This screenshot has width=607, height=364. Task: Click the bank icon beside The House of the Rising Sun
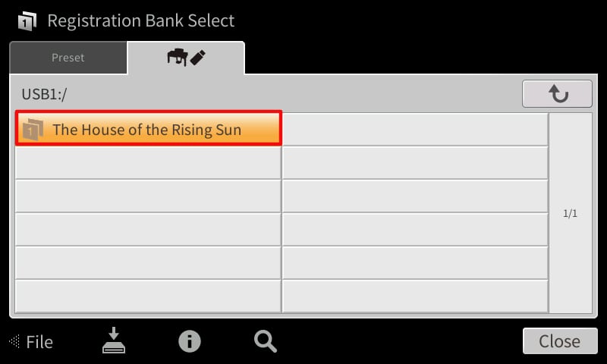pos(33,130)
